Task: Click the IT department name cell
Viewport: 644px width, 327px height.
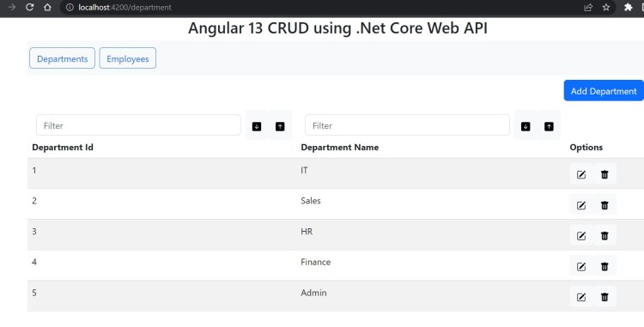Action: (304, 170)
